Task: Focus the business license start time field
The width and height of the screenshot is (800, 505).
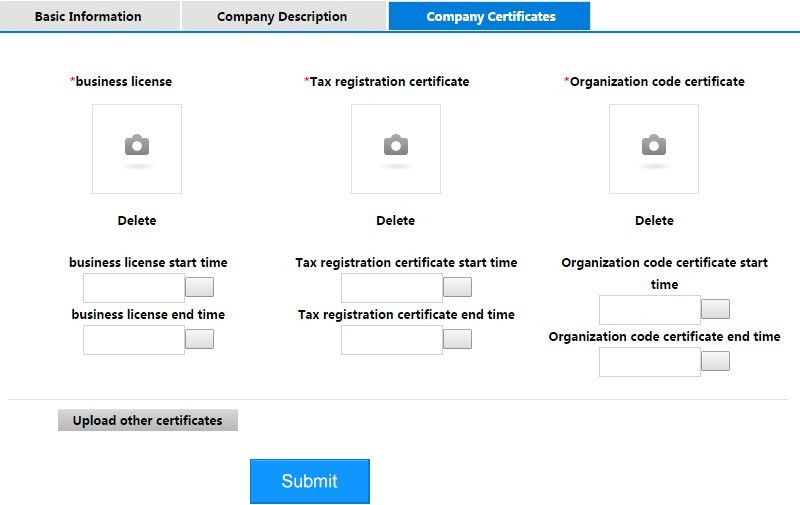Action: 134,288
